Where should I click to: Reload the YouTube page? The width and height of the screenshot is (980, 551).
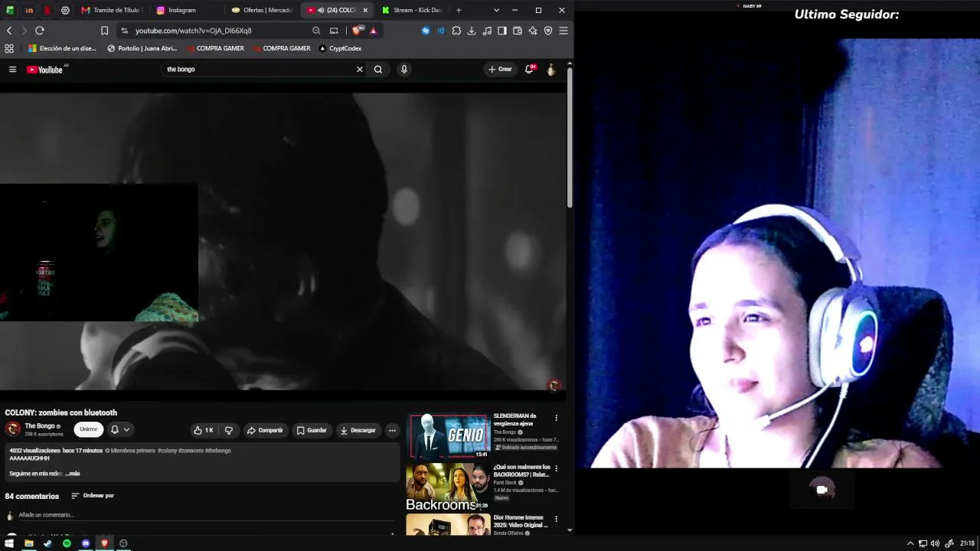tap(40, 31)
